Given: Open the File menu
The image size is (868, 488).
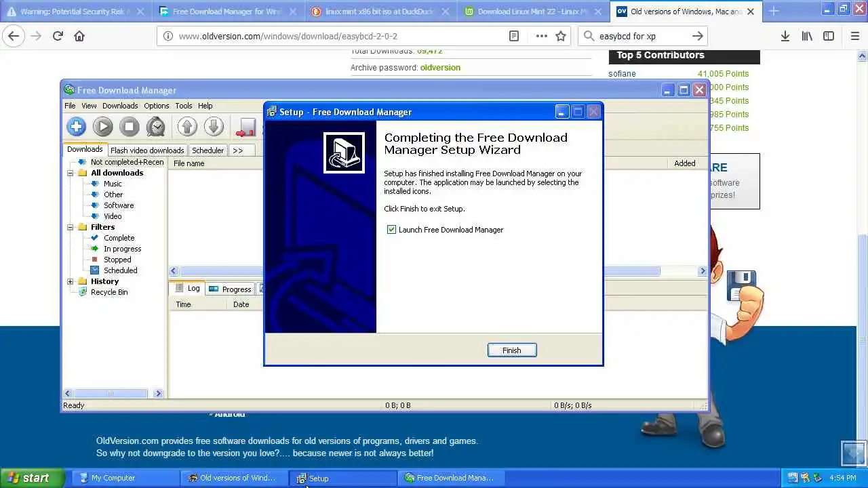Looking at the screenshot, I should (70, 106).
